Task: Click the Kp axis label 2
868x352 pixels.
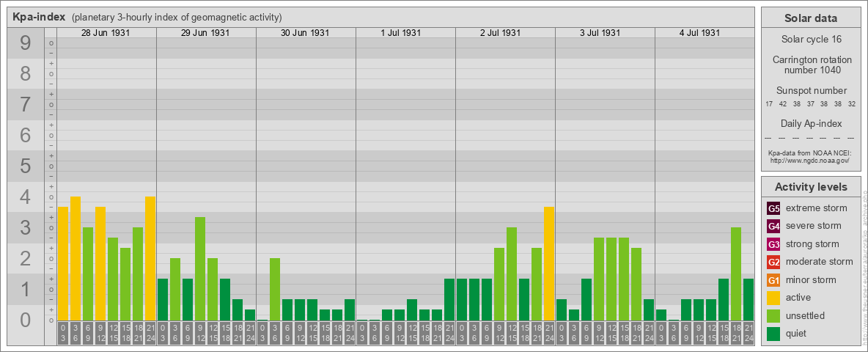Action: click(26, 258)
